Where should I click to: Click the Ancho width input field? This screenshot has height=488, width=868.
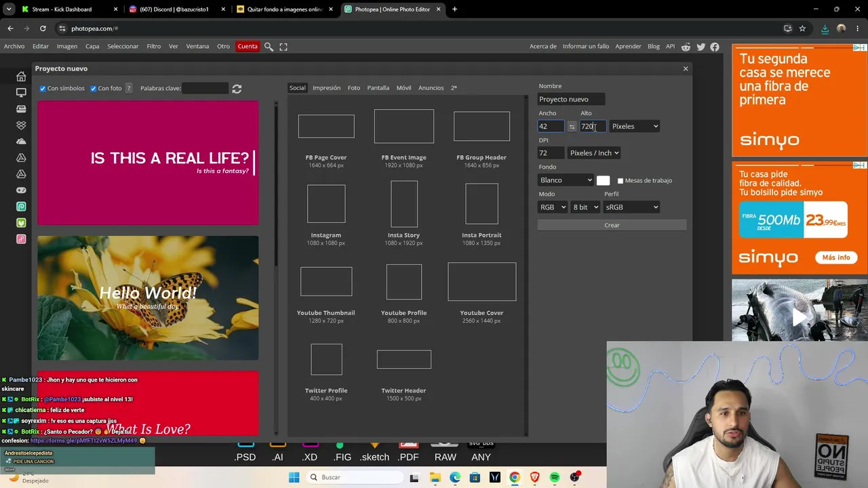point(551,127)
